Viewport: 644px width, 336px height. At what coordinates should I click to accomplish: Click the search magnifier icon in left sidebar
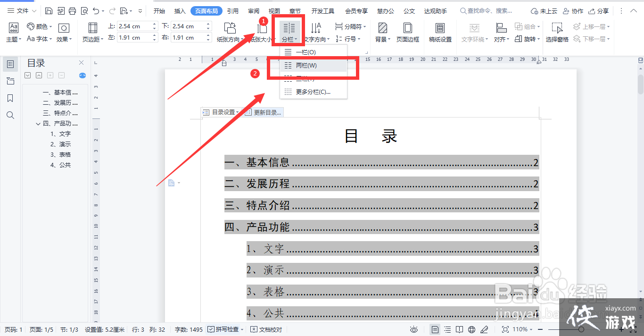tap(10, 115)
